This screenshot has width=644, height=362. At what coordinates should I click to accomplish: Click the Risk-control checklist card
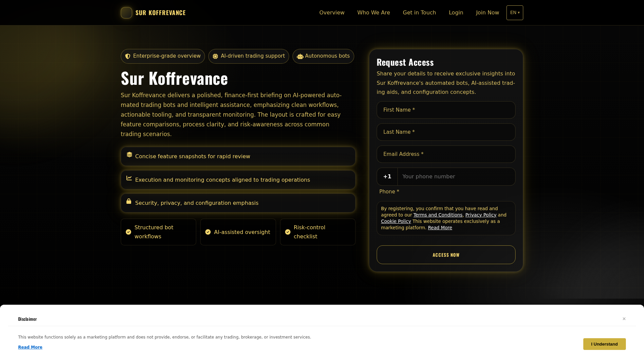318,232
